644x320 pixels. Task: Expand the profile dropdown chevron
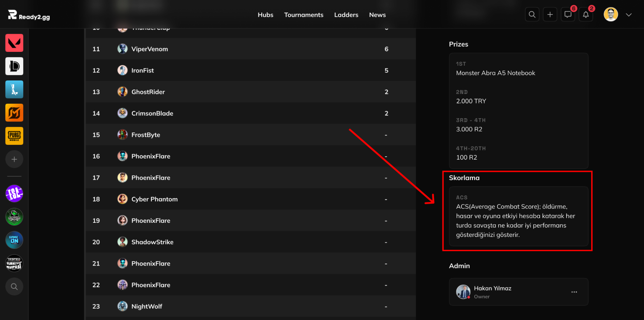pyautogui.click(x=629, y=15)
